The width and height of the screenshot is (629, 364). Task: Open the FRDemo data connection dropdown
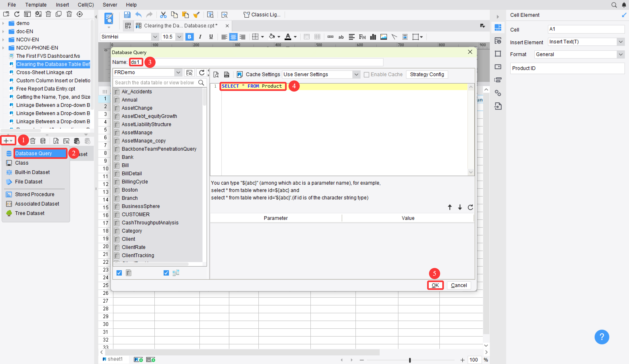(178, 73)
